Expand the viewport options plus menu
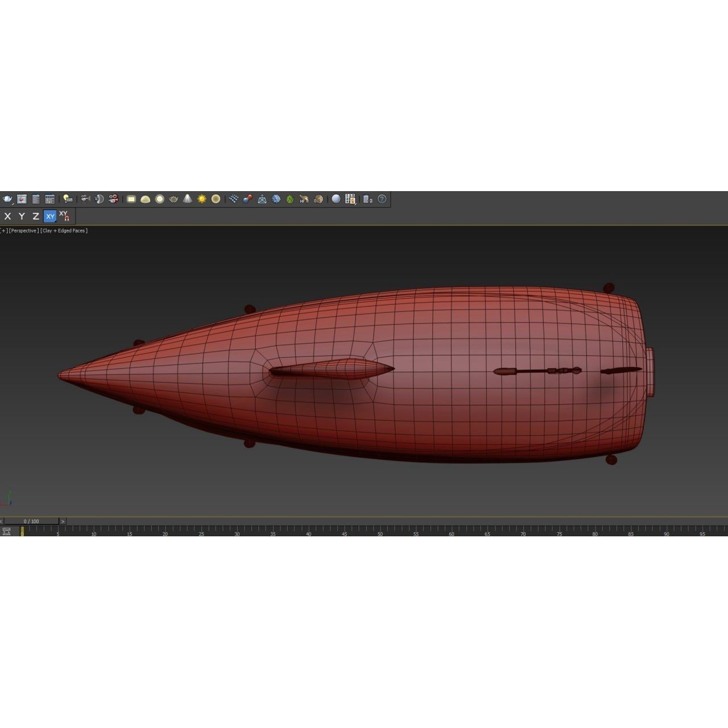Screen dimensions: 728x728 pos(3,230)
